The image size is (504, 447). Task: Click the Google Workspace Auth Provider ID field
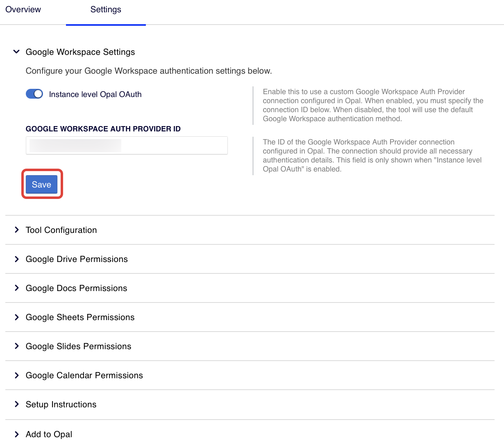[127, 145]
